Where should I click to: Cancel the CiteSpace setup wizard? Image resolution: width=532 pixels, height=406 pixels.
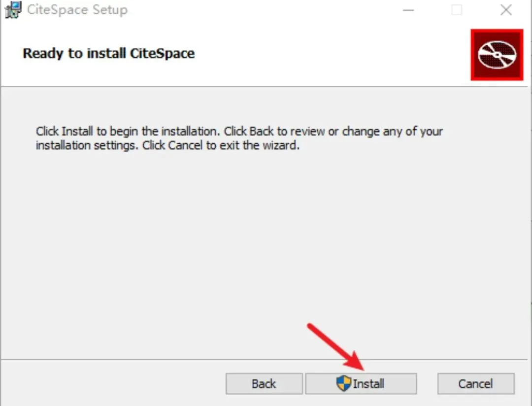[476, 384]
